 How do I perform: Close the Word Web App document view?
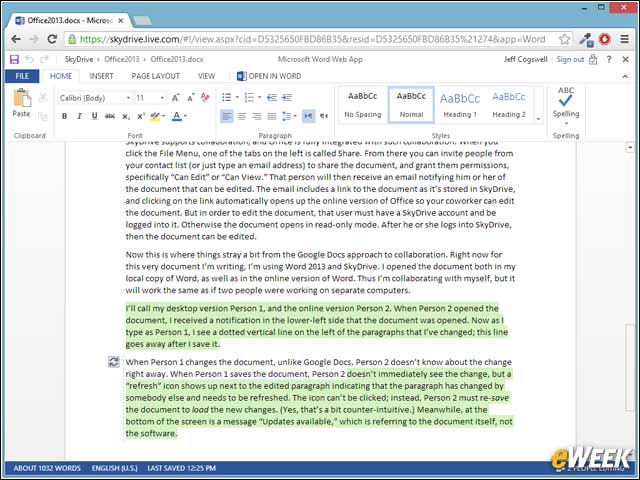coord(625,60)
